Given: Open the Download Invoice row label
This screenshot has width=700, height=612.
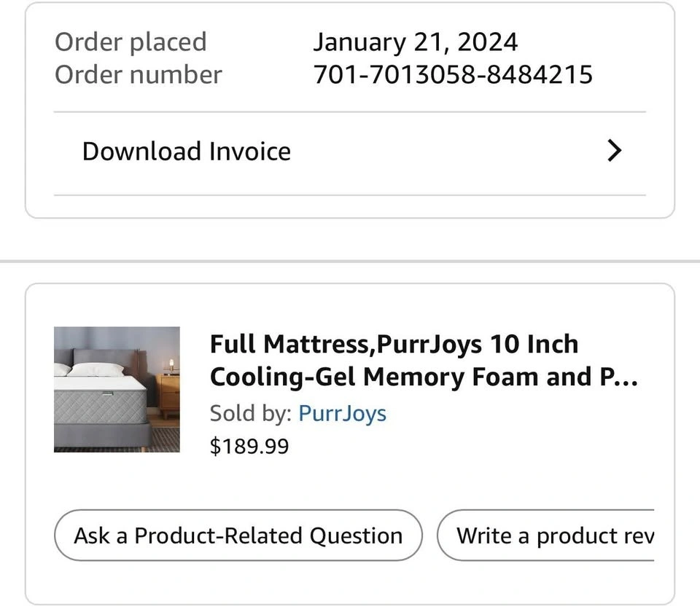Looking at the screenshot, I should 186,151.
